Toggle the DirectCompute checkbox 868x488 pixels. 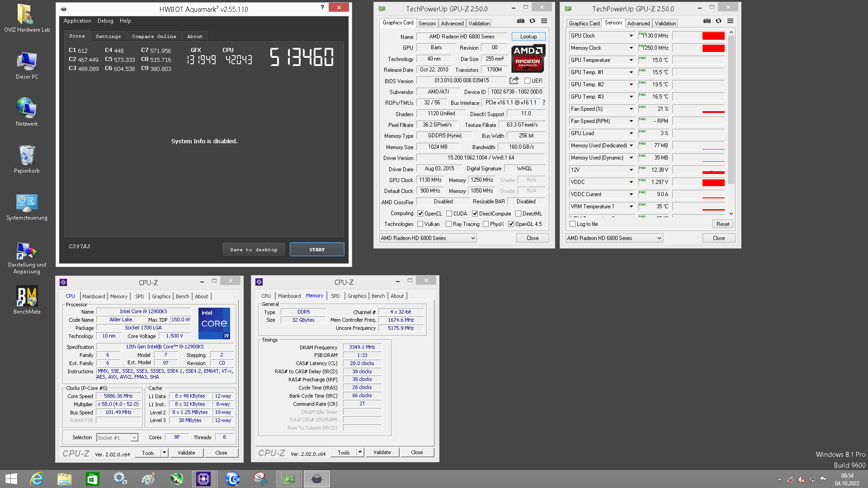475,214
